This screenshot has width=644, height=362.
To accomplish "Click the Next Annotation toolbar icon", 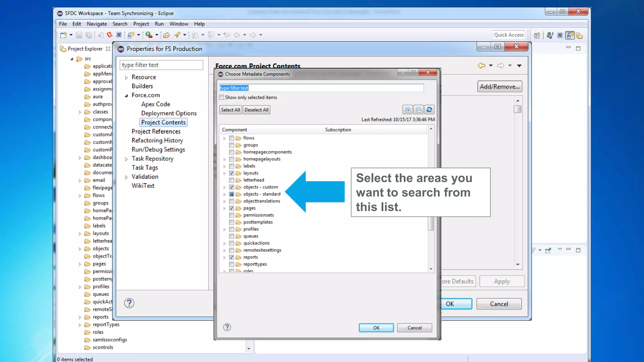I will [195, 35].
